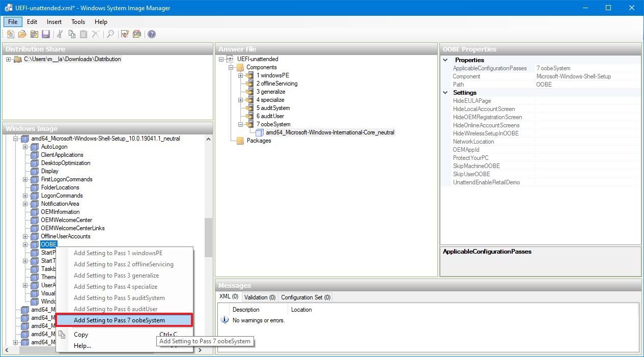The height and width of the screenshot is (357, 644).
Task: Click the SkipMachineOOBE value field
Action: (587, 166)
